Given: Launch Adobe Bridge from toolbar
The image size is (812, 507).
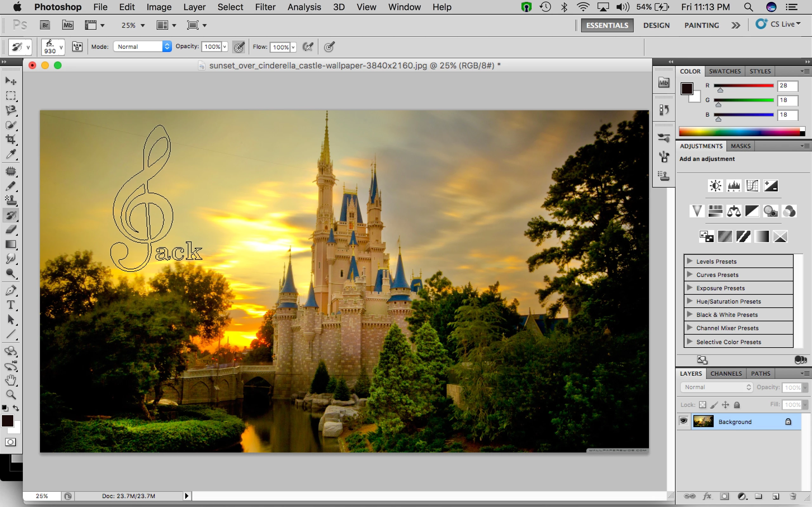Looking at the screenshot, I should click(x=45, y=25).
